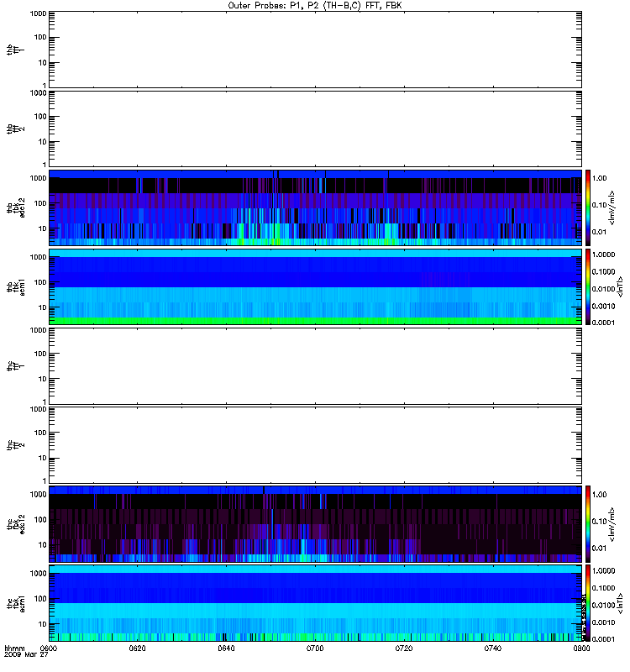The height and width of the screenshot is (672, 630).
Task: Select the 'thb fft 2' panel label
Action: pos(15,129)
